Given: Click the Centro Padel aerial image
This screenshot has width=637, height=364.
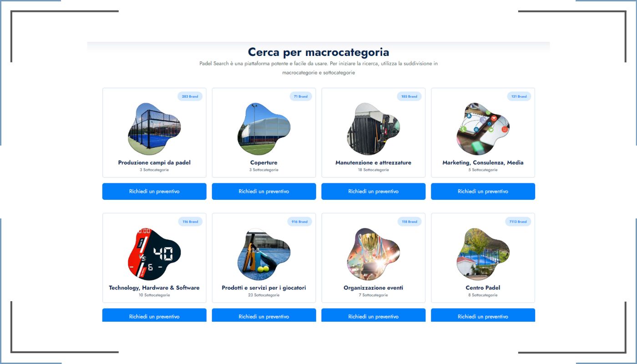Looking at the screenshot, I should pos(483,254).
